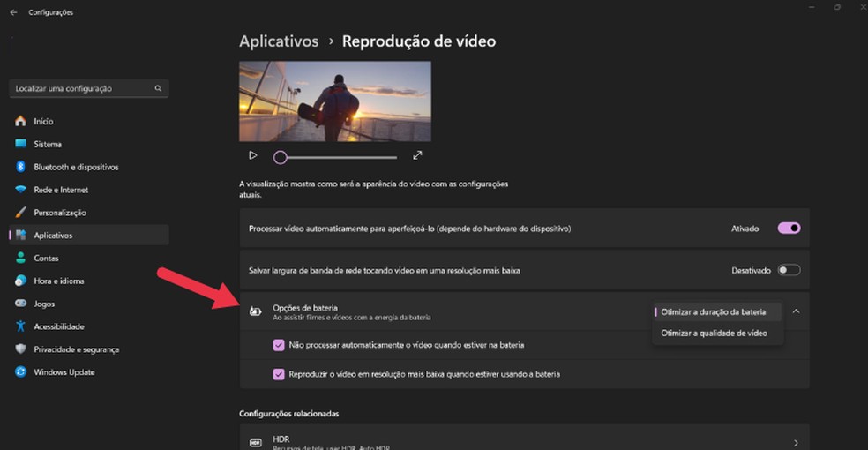Uncheck Reproduzir o vídeo em resolução mais baixa
The image size is (868, 450).
tap(279, 374)
